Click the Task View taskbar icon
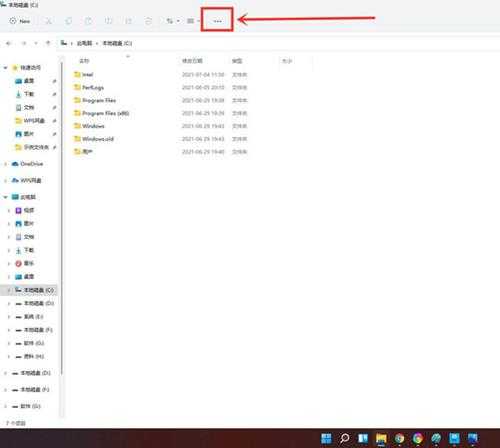The height and width of the screenshot is (448, 500). click(363, 438)
